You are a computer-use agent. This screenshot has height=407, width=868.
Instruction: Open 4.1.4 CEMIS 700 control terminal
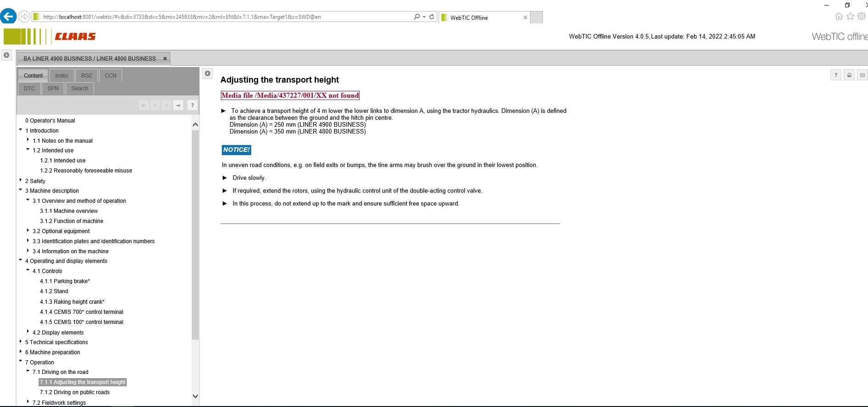pos(82,312)
